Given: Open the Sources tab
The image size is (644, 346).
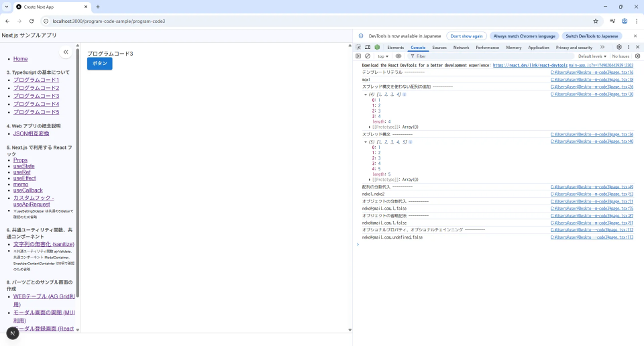Looking at the screenshot, I should tap(439, 48).
